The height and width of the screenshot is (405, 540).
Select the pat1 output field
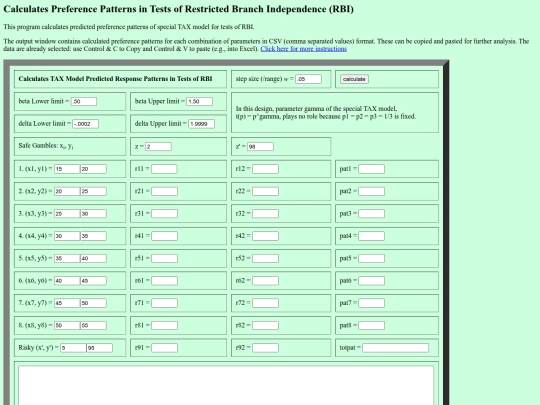click(371, 169)
